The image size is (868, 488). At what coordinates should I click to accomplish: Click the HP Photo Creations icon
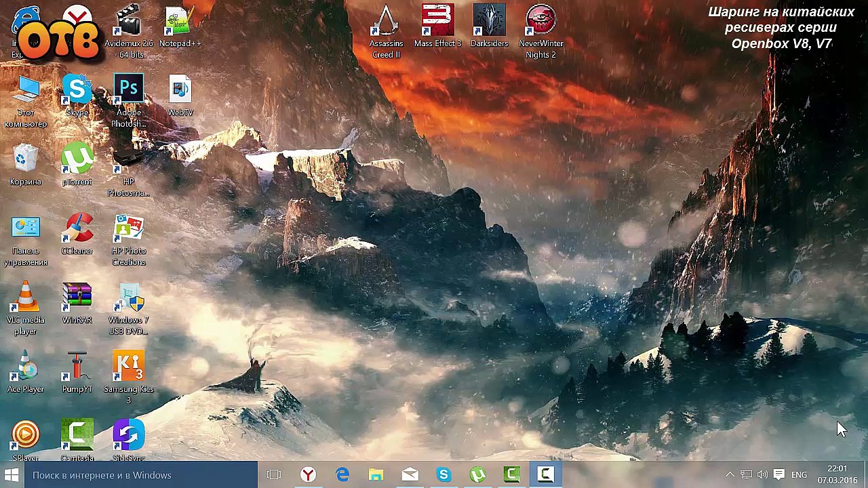pyautogui.click(x=129, y=240)
